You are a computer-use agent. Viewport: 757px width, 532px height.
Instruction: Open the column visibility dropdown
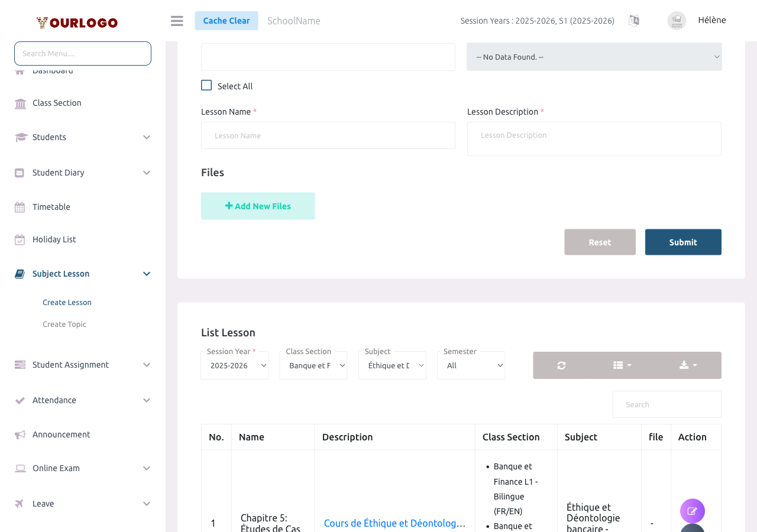pos(622,365)
